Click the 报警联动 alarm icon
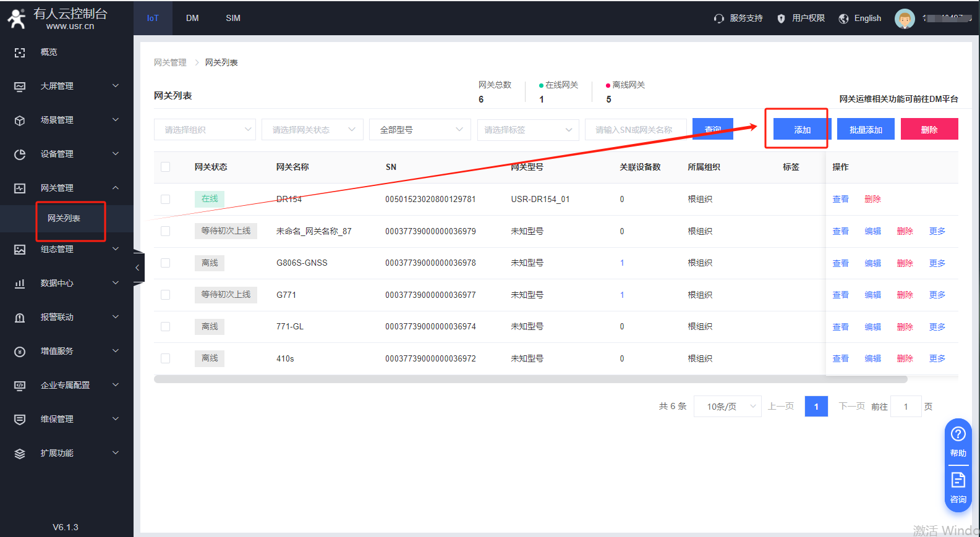This screenshot has height=537, width=980. [20, 318]
